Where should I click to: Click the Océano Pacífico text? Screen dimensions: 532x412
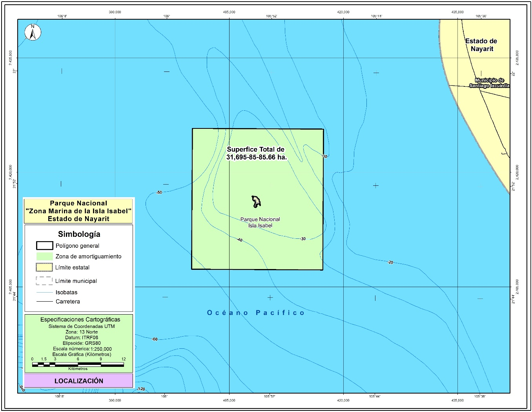pyautogui.click(x=256, y=313)
